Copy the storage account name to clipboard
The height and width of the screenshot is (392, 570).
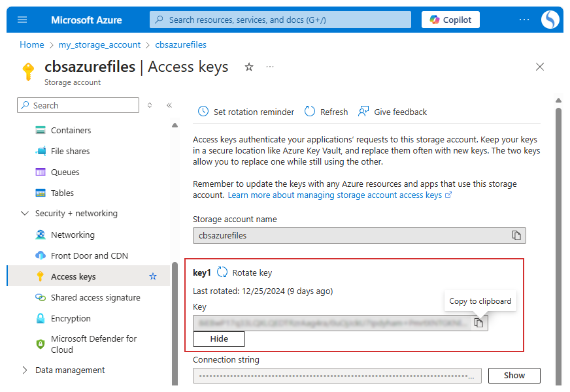pyautogui.click(x=516, y=235)
